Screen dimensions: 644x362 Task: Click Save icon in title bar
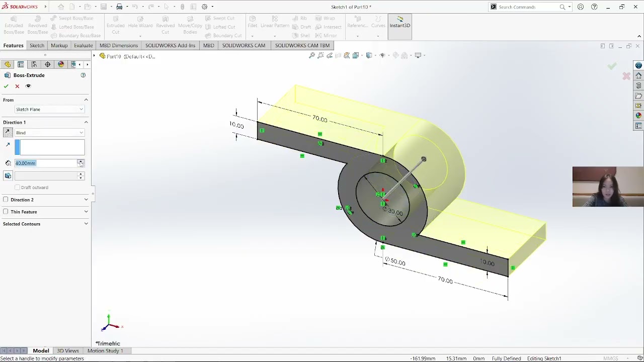pyautogui.click(x=104, y=7)
